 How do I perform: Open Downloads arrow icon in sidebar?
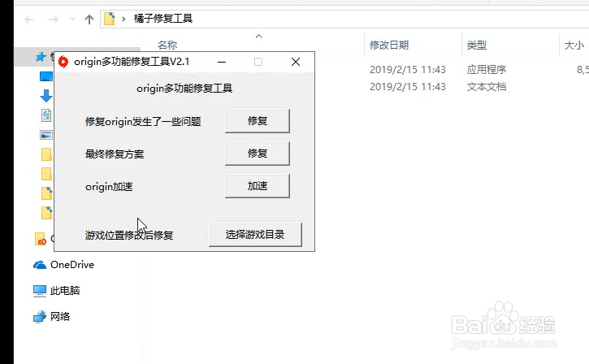point(46,96)
